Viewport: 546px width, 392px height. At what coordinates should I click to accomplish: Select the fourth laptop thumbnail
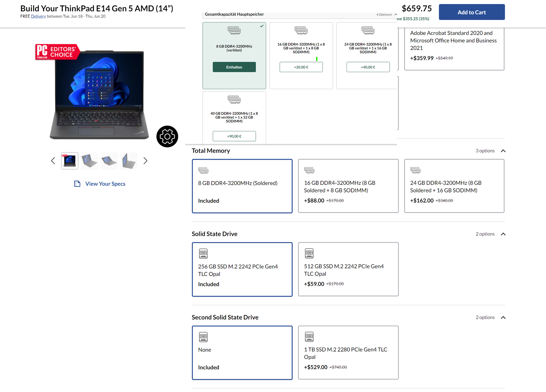tap(129, 161)
